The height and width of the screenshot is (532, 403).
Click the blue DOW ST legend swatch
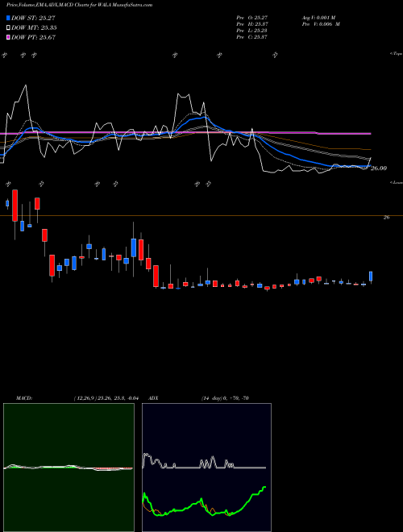click(x=8, y=18)
